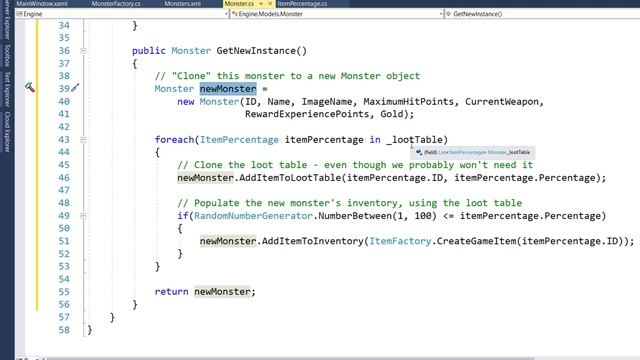
Task: Click ItemFactory on line 51
Action: click(x=400, y=241)
